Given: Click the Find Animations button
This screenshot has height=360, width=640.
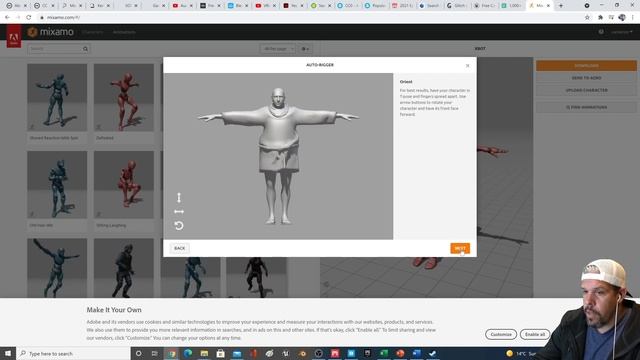Looking at the screenshot, I should [586, 107].
